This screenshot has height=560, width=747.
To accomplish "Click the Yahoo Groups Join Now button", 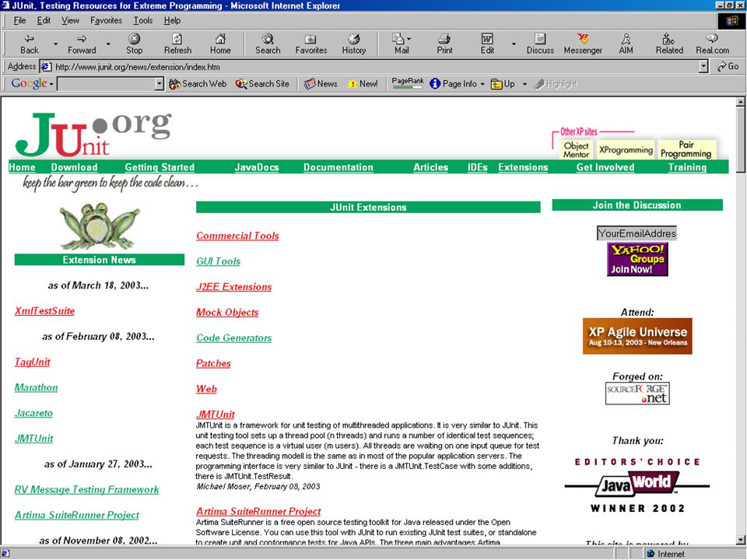I will (x=637, y=259).
